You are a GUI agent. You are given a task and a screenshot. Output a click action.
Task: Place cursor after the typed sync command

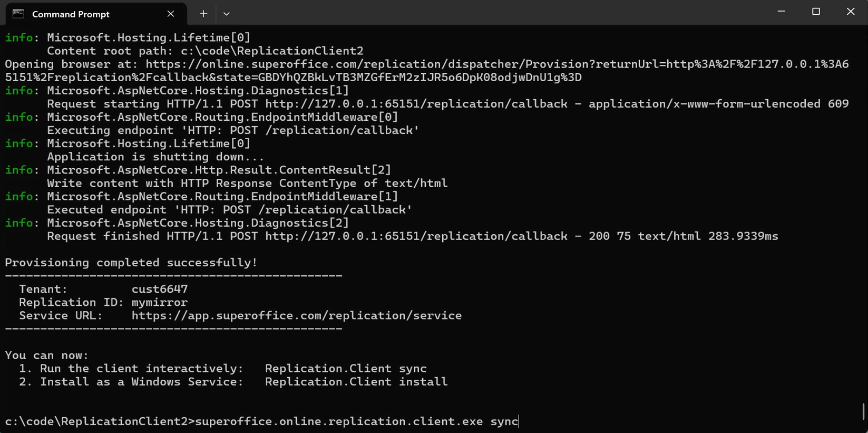pos(519,421)
